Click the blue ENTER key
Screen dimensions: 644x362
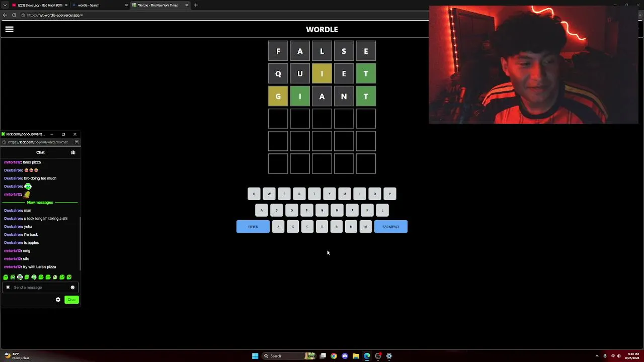[253, 227]
